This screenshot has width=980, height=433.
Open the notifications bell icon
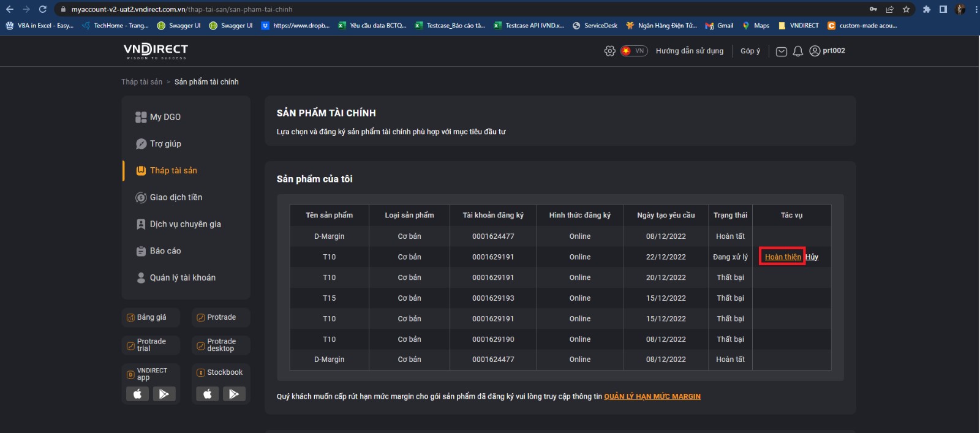[x=798, y=51]
